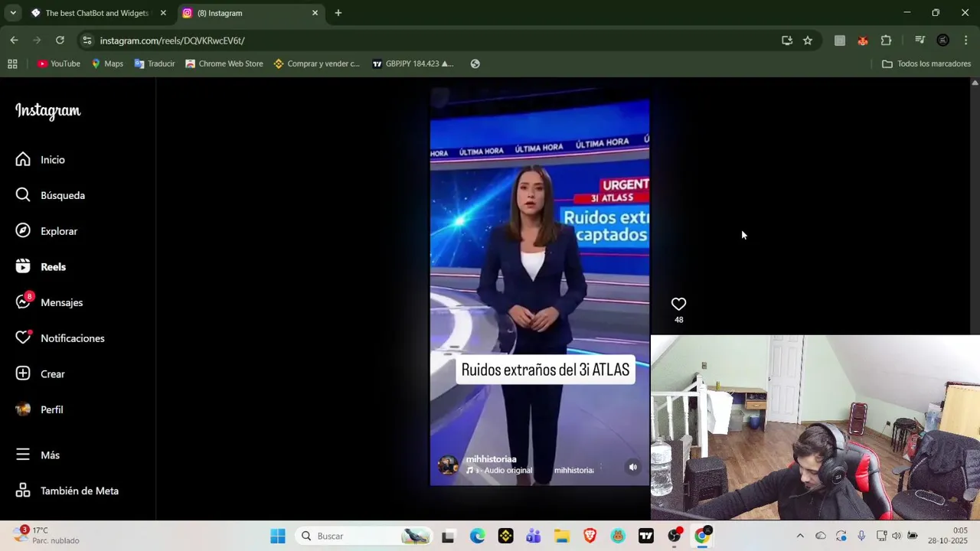Screen dimensions: 980x551
Task: Click the taskbar Buscar search box
Action: coord(364,536)
